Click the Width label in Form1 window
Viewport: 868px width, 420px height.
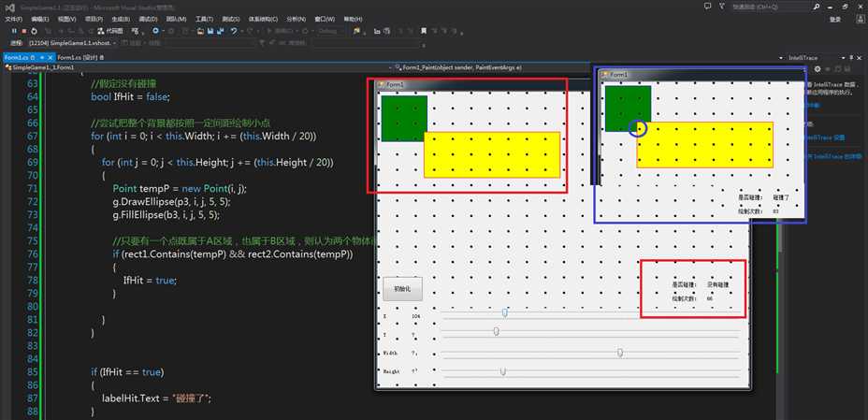point(390,353)
